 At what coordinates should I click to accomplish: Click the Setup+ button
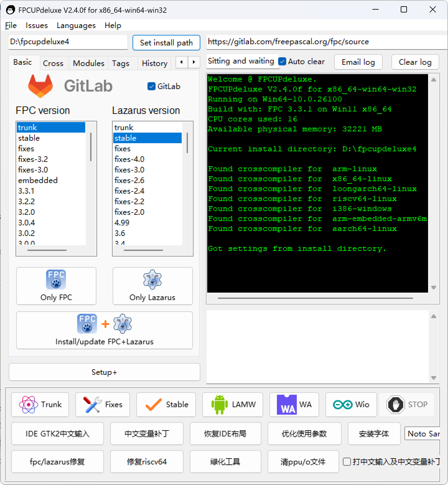(104, 372)
